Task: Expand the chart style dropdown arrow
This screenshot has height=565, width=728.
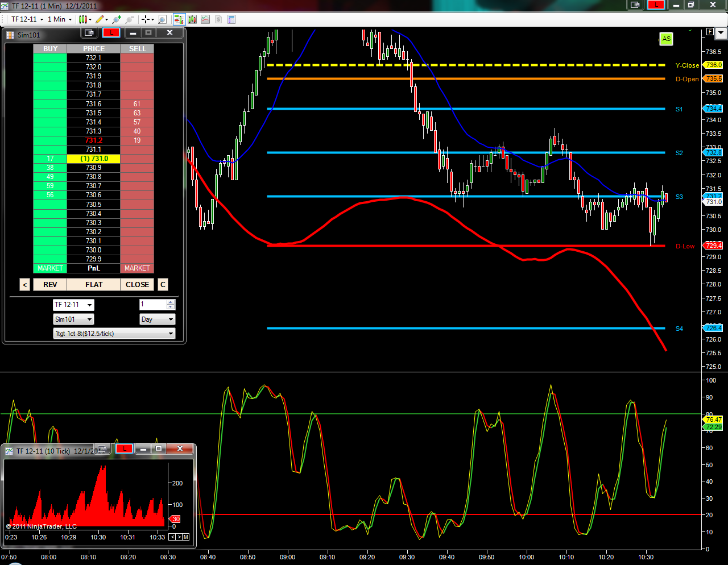Action: (90, 20)
